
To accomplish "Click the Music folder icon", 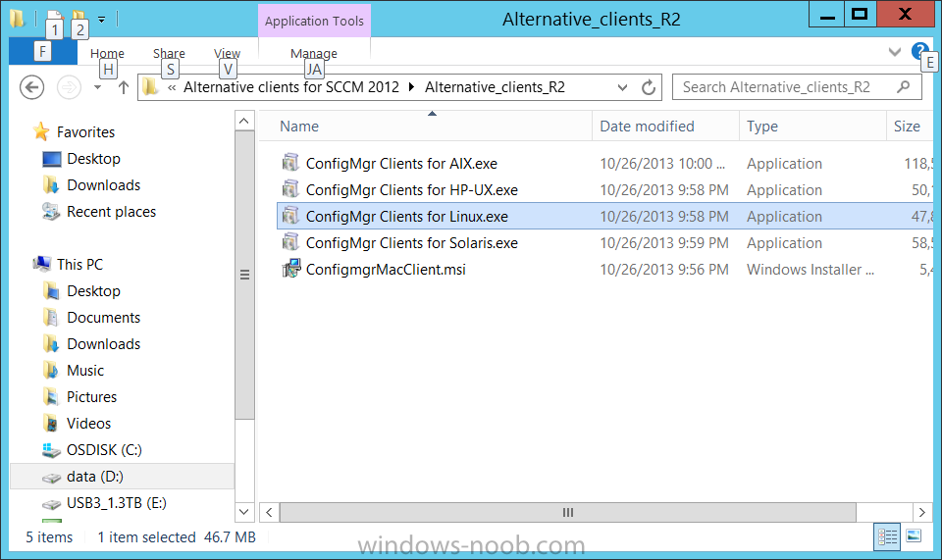I will point(52,371).
